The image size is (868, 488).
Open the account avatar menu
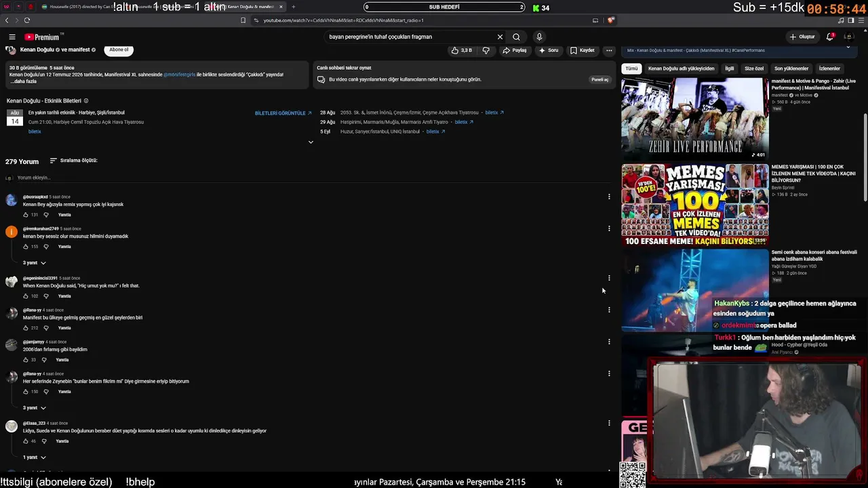(848, 37)
